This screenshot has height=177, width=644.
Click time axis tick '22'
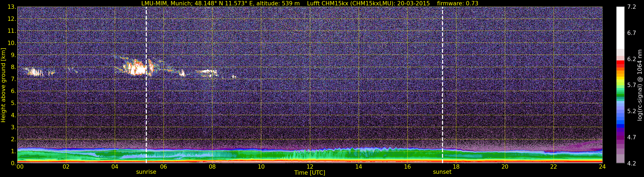click(x=554, y=167)
